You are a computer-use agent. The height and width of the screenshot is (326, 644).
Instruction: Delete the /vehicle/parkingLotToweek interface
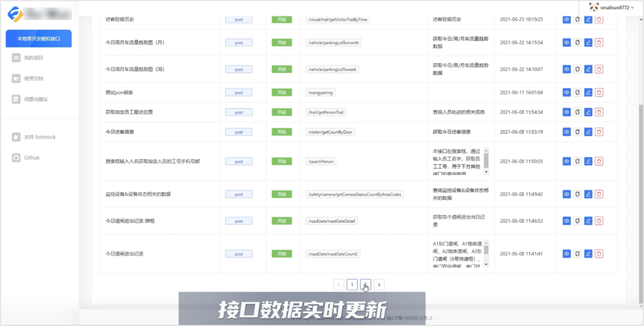599,69
